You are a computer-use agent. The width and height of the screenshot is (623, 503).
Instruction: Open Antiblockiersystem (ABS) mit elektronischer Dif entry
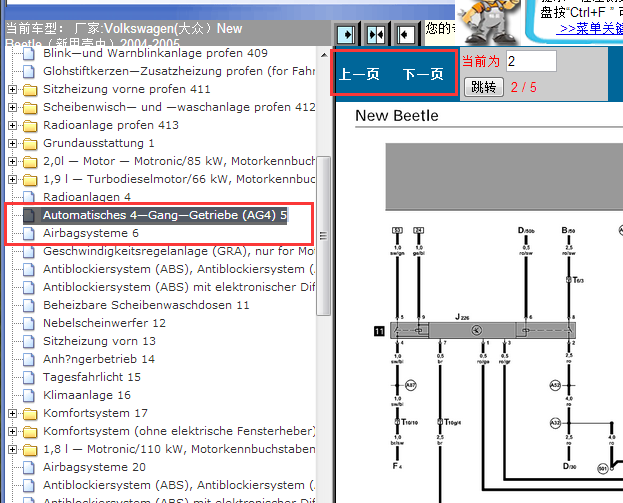tap(179, 287)
